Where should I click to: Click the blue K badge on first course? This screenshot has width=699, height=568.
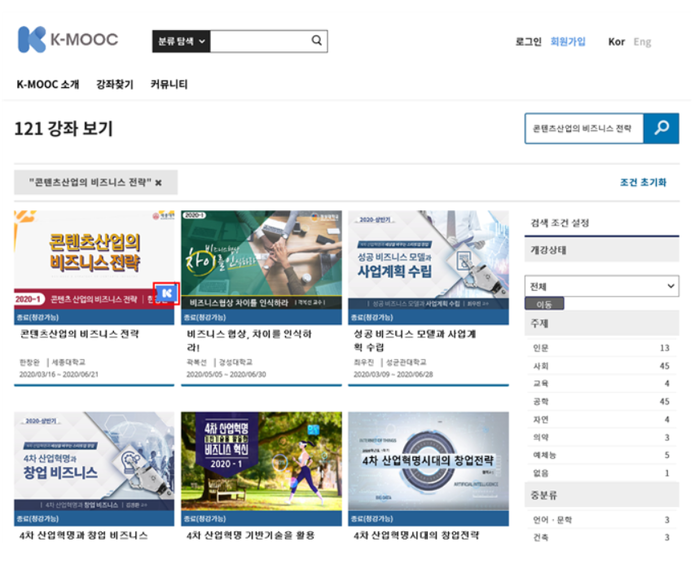[x=167, y=294]
